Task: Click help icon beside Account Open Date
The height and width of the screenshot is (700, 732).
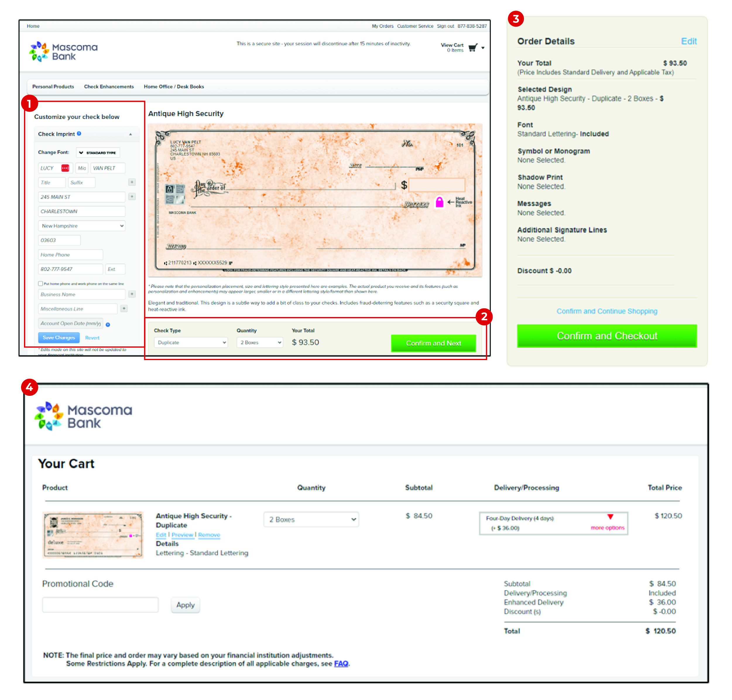Action: click(108, 325)
